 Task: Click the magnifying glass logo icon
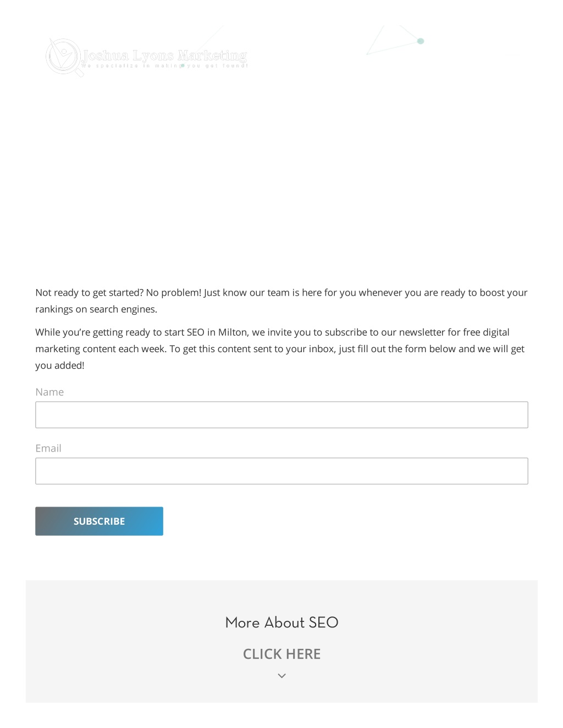click(64, 57)
